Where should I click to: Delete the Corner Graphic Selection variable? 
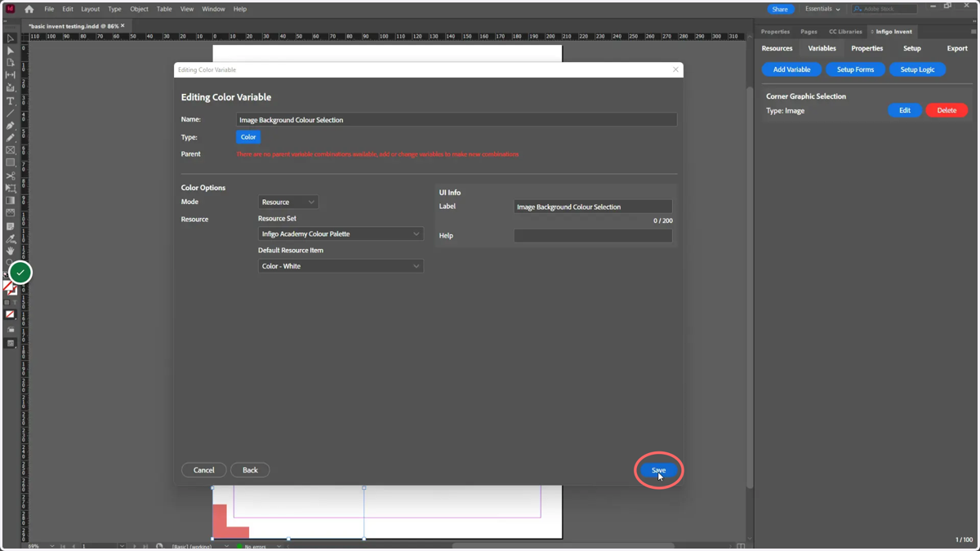[947, 110]
